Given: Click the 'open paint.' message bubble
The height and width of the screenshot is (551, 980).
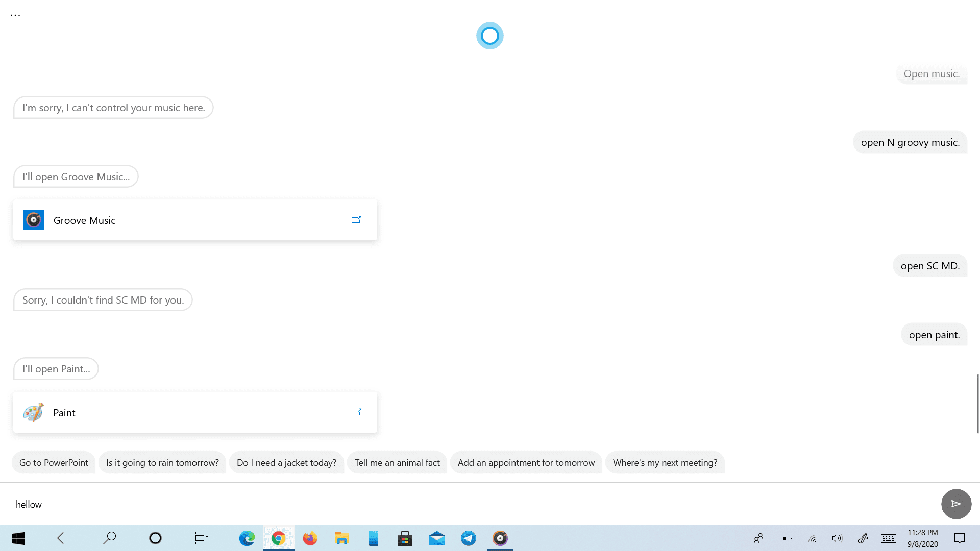Looking at the screenshot, I should pos(934,335).
